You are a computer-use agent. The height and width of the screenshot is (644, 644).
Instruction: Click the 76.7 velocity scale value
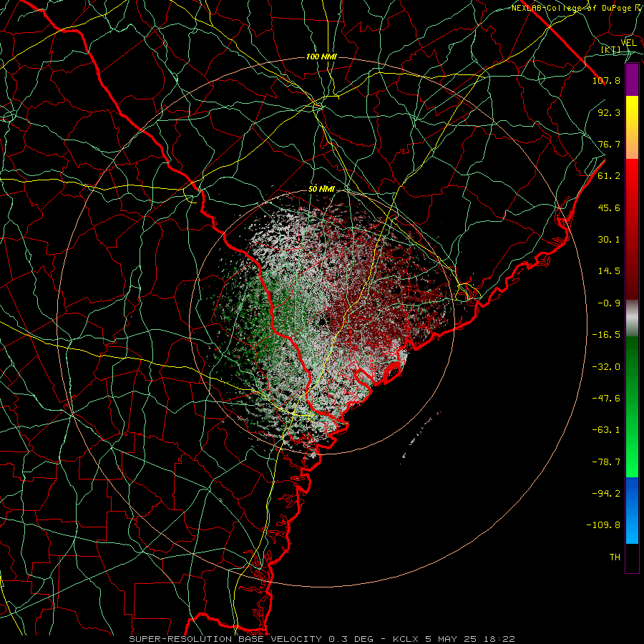coord(609,144)
